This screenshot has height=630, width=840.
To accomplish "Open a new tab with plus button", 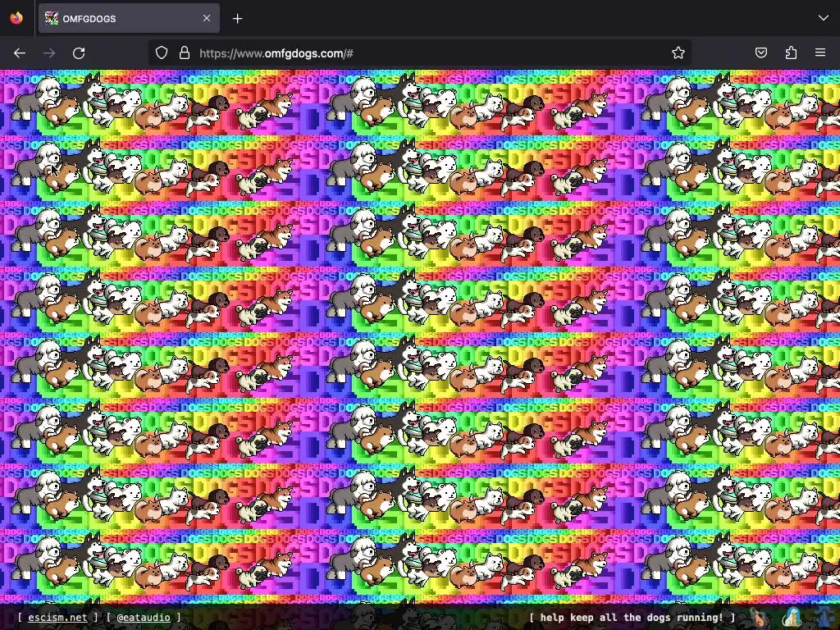I will coord(237,19).
